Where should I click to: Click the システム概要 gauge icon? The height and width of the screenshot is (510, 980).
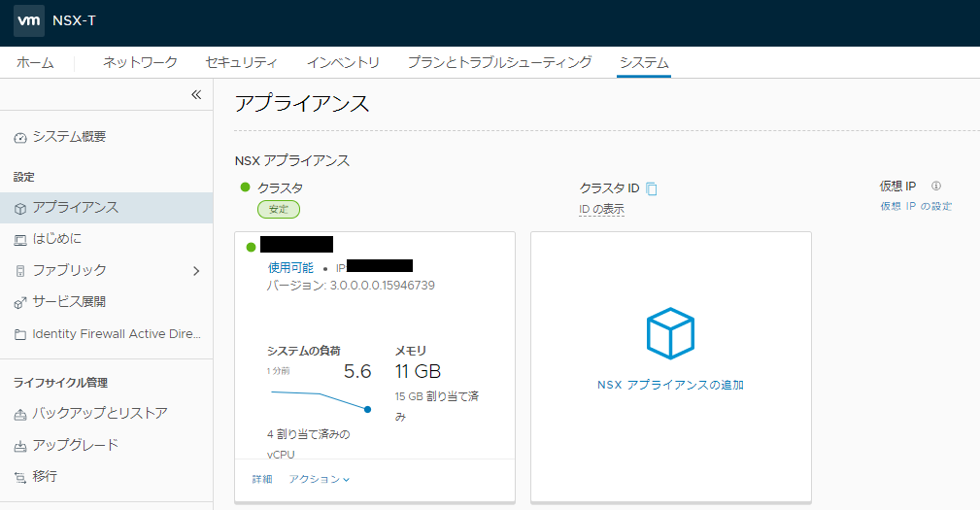[x=20, y=138]
